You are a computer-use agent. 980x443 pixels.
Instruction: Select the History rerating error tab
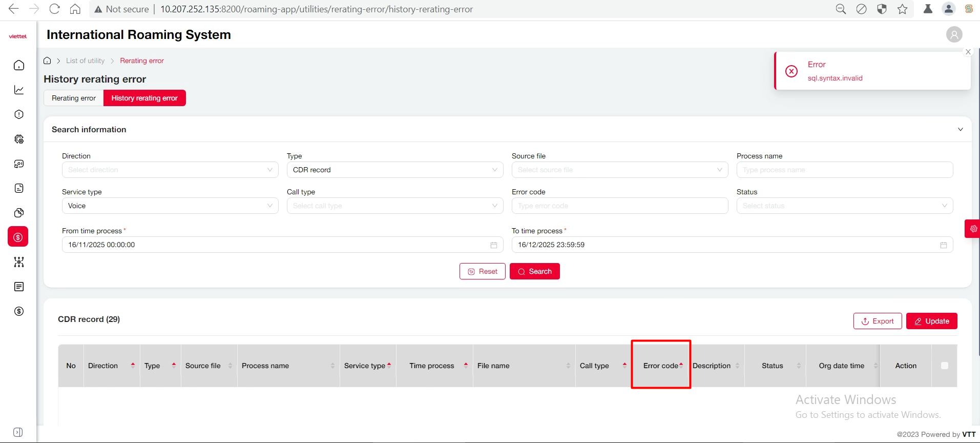[144, 98]
